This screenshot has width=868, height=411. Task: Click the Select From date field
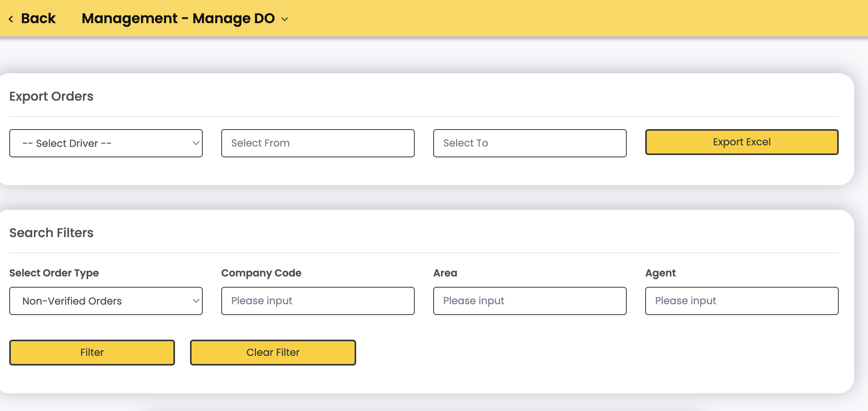[318, 143]
